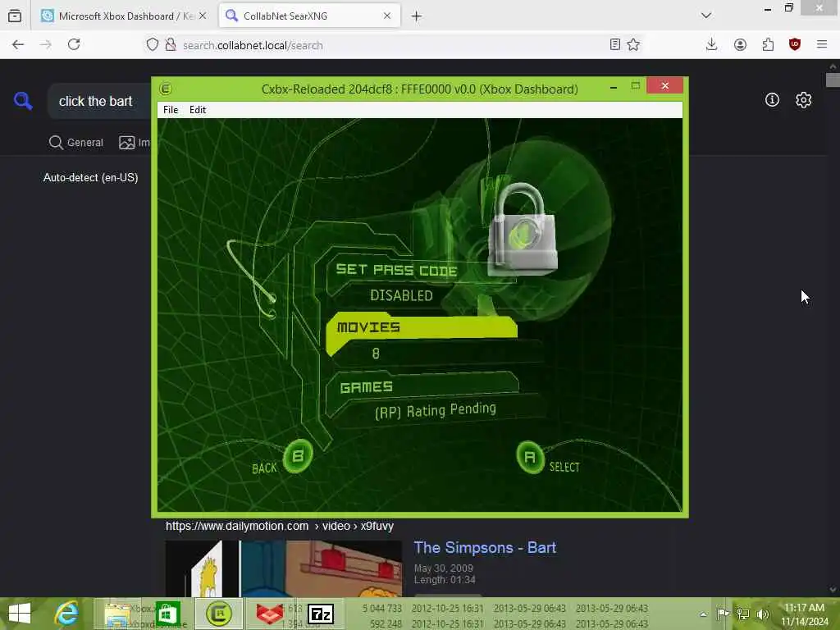Click the Movies rating value 8
The height and width of the screenshot is (630, 840).
(376, 354)
